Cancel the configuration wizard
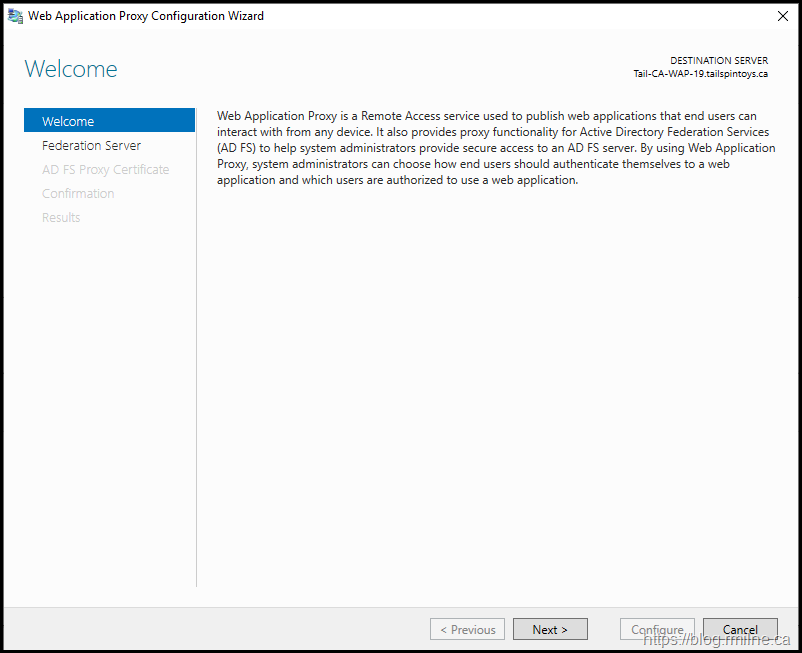The image size is (802, 653). click(x=740, y=629)
